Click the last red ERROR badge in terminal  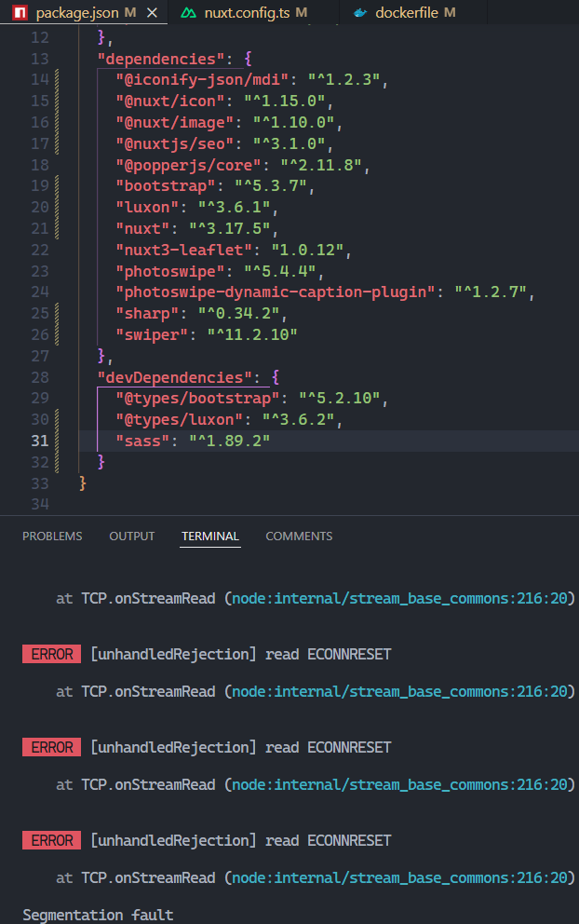click(52, 840)
